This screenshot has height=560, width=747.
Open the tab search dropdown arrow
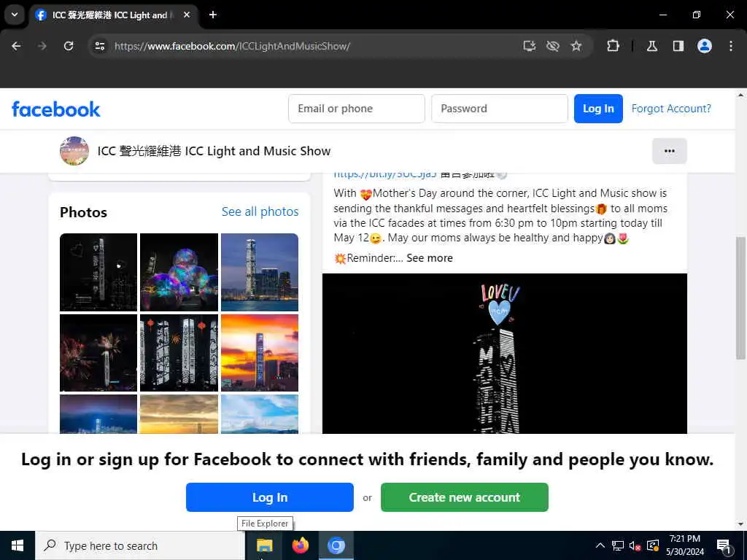pos(15,15)
